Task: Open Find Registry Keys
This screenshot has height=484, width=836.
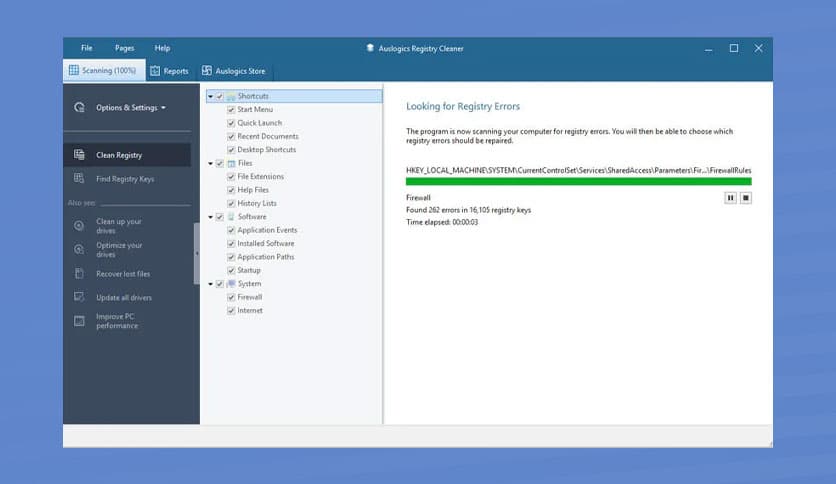Action: [x=127, y=179]
